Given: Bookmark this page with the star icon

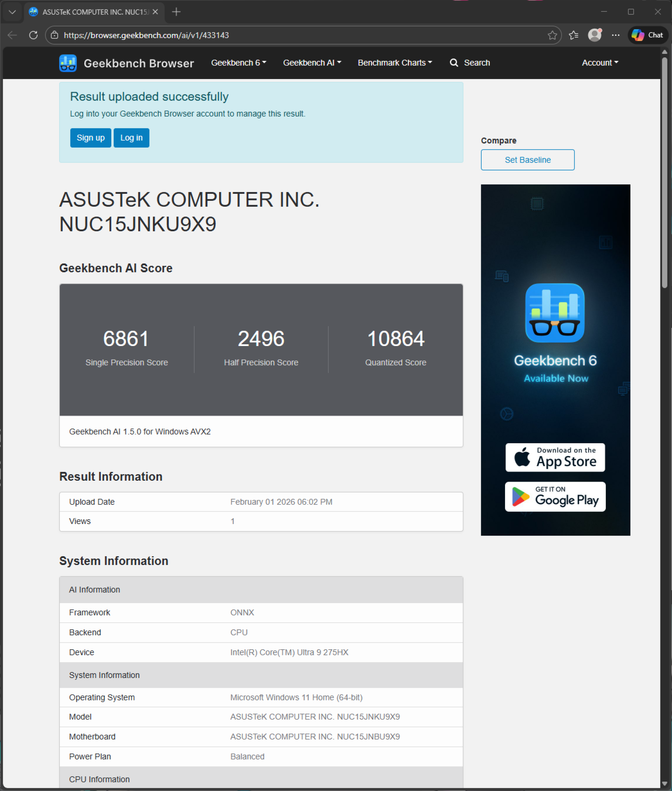Looking at the screenshot, I should coord(552,35).
